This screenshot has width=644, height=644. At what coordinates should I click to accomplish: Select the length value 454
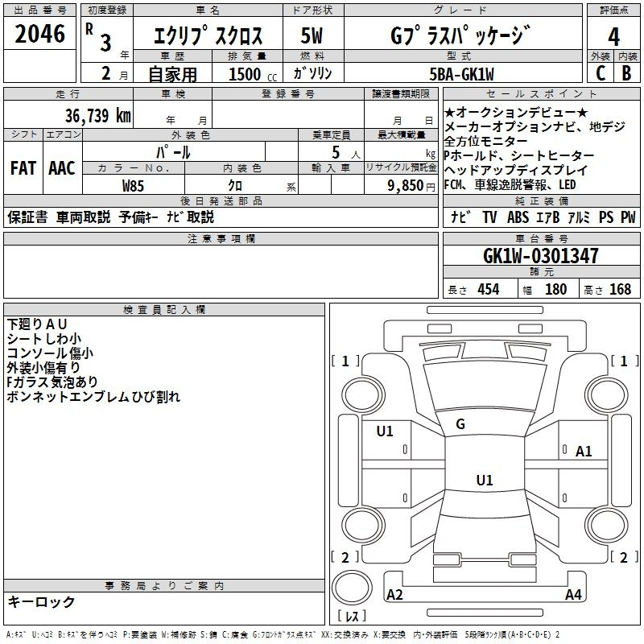tap(489, 289)
